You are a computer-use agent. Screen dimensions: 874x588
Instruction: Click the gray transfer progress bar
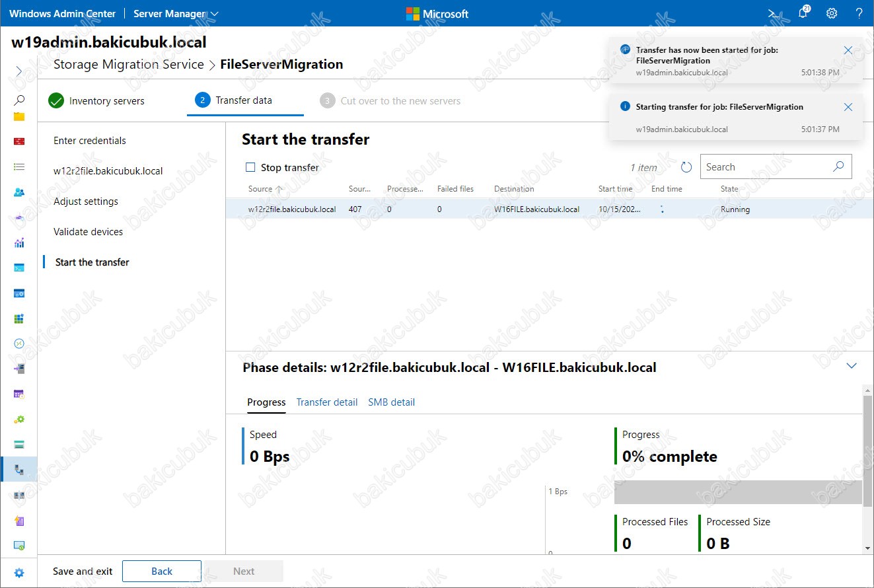pos(738,493)
